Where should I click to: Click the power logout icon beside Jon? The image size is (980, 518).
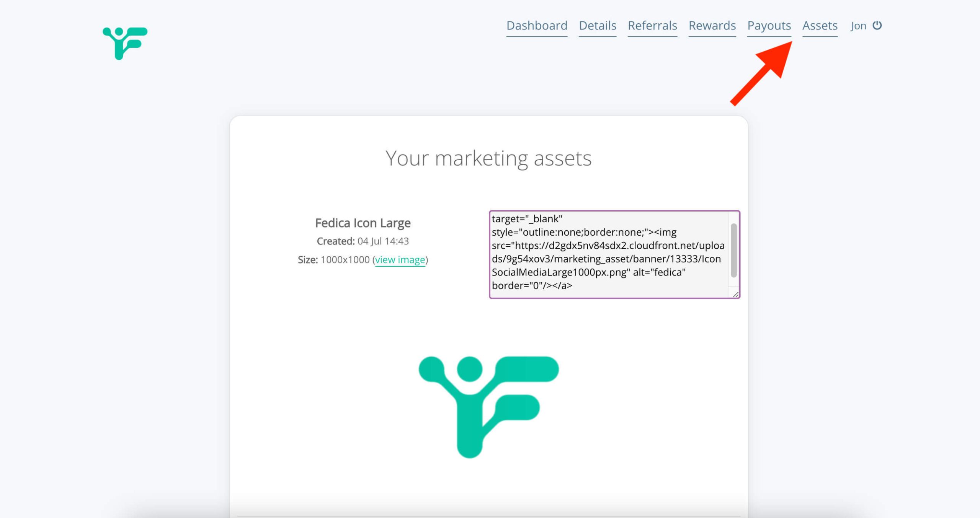coord(877,25)
